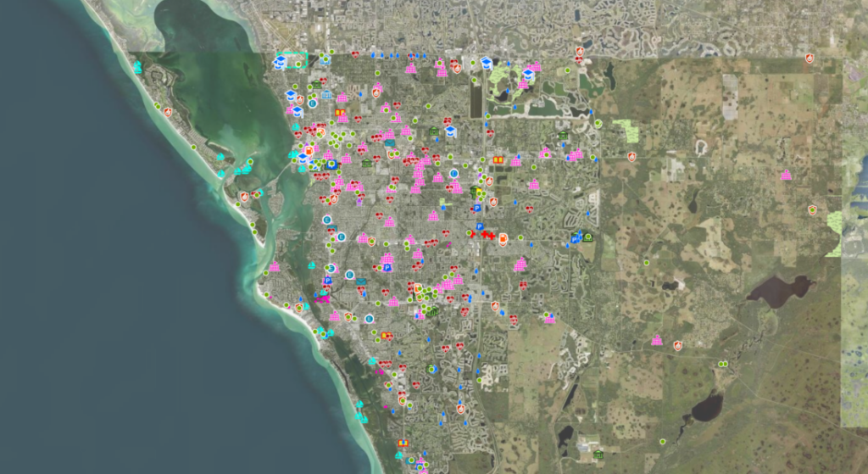Screen dimensions: 868x474
Task: Click the fire shield marker at map's top-right corner
Action: [810, 58]
